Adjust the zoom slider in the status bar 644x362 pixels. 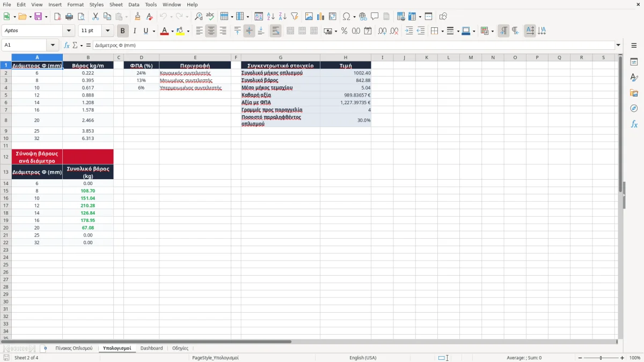601,358
